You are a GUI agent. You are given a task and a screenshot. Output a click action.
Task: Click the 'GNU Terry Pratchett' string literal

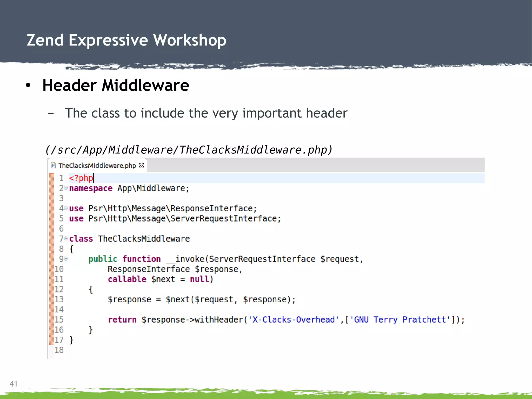(x=400, y=319)
